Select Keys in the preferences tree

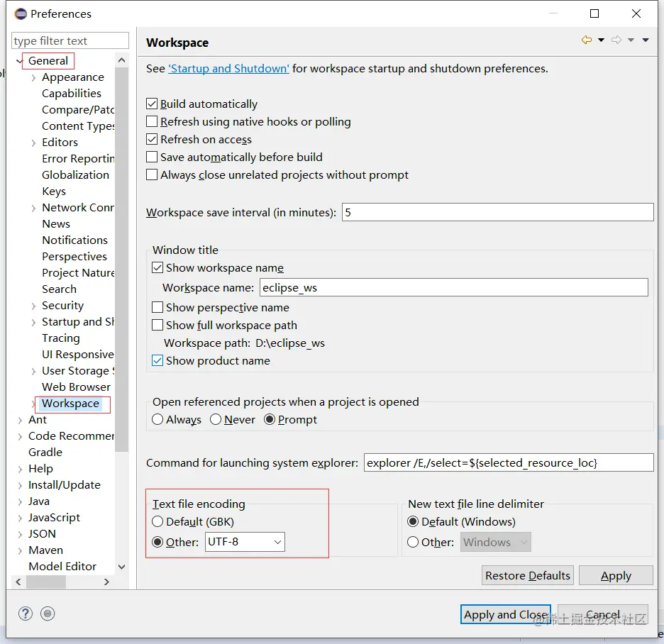pyautogui.click(x=54, y=191)
